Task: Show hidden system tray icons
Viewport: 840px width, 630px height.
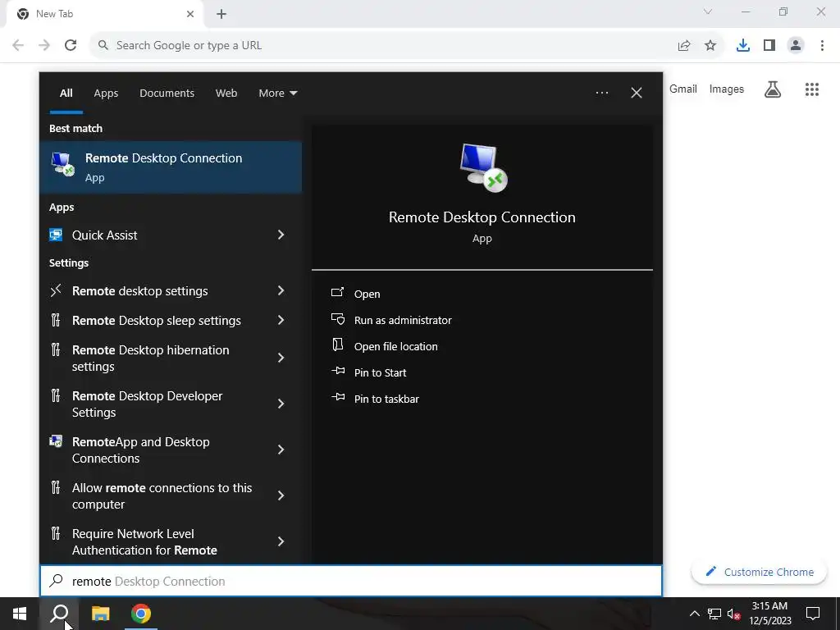Action: 694,614
